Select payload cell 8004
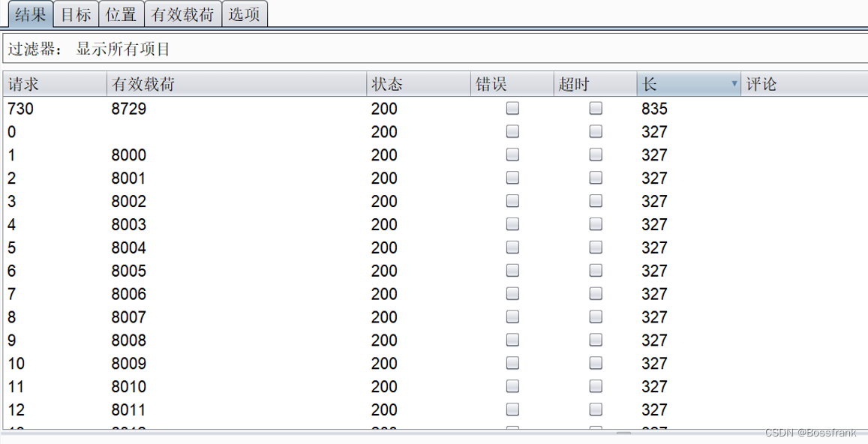 pos(128,247)
